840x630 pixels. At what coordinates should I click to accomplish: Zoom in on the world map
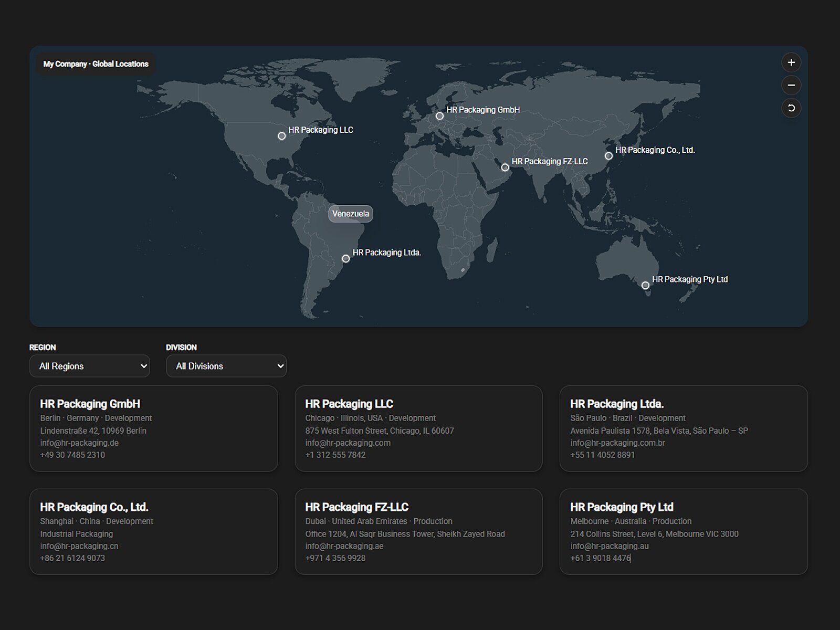[791, 62]
